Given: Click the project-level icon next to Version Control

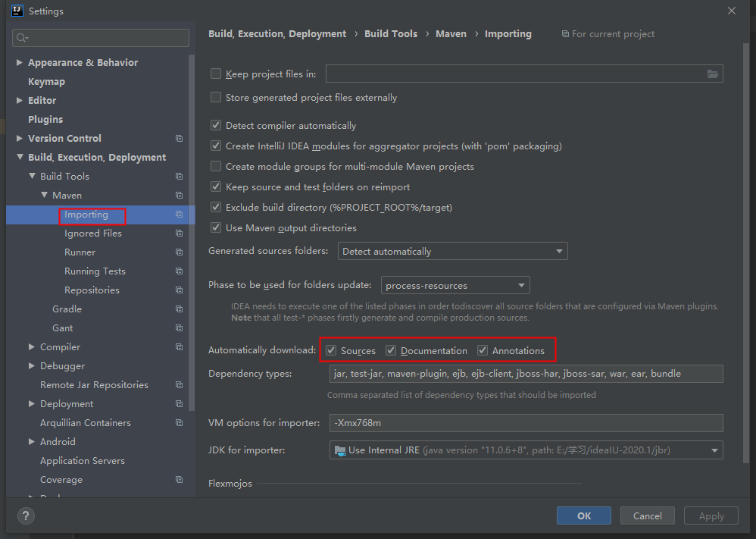Looking at the screenshot, I should (x=180, y=139).
